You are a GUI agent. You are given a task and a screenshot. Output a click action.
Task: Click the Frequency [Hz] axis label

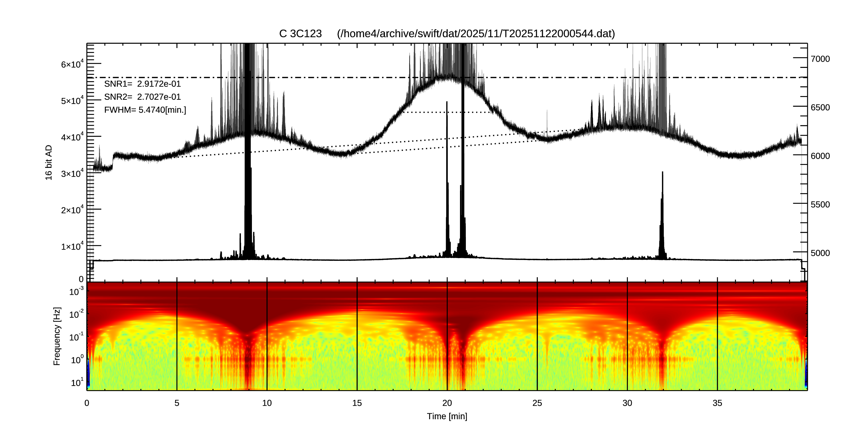pyautogui.click(x=57, y=336)
